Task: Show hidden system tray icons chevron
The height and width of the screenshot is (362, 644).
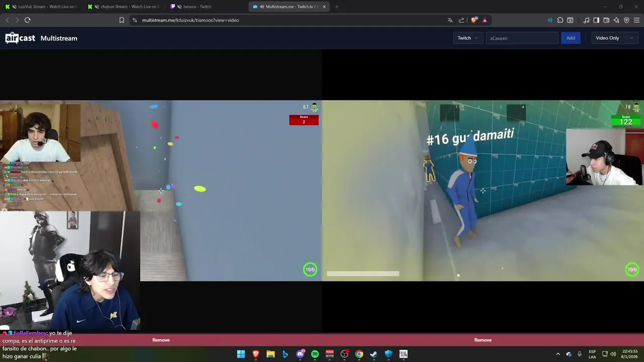Action: pos(557,354)
